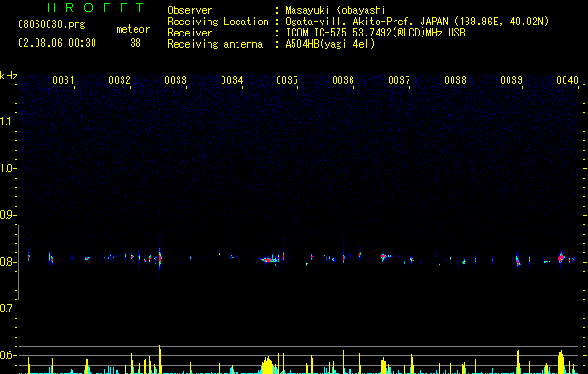Click the 0036 time marker

point(343,80)
